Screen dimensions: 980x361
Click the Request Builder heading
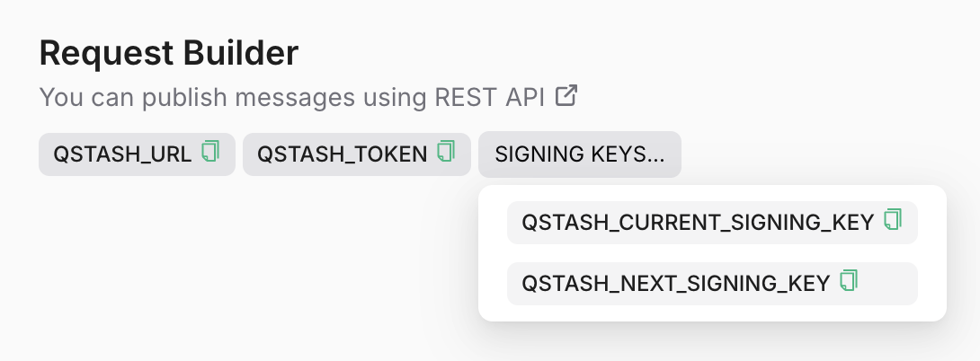point(169,53)
